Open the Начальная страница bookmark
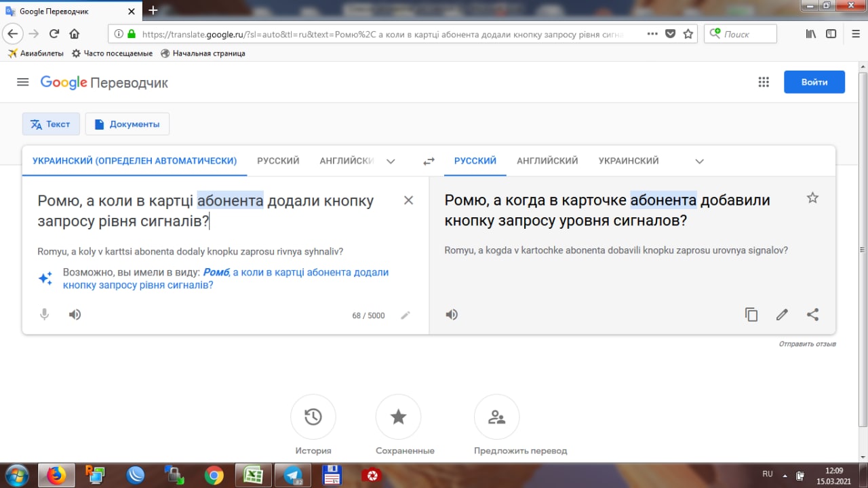Screen dimensions: 868x488 click(x=203, y=53)
